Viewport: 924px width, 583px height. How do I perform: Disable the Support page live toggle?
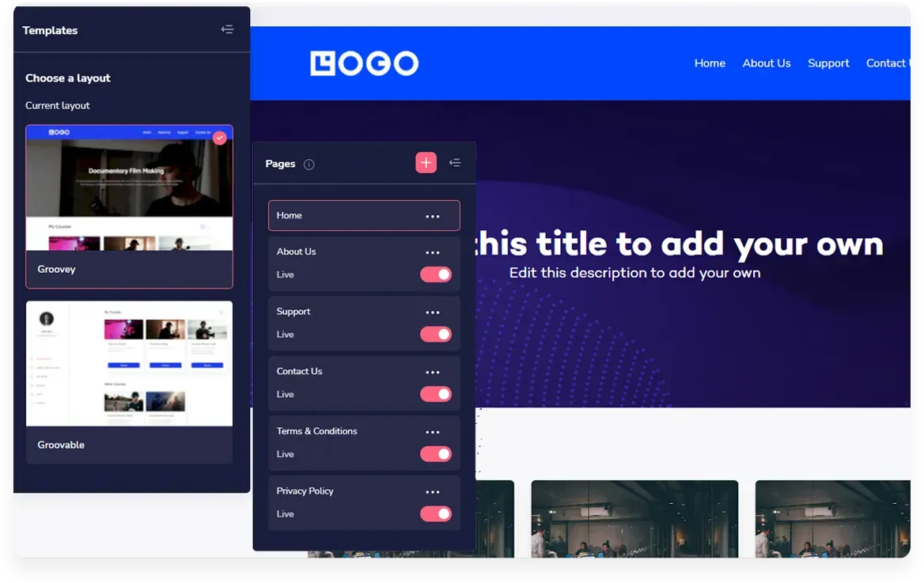(436, 335)
